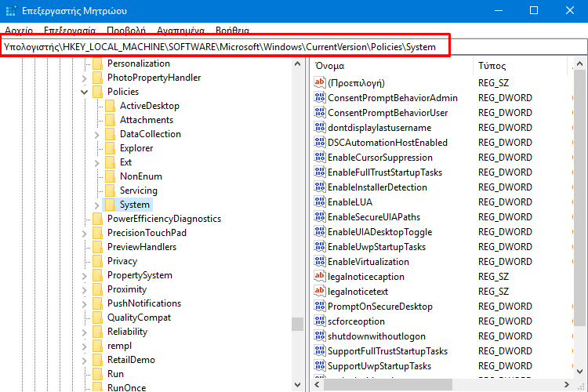Click the DWORD icon beside EnableCursorSuppression
This screenshot has width=588, height=392.
(320, 157)
